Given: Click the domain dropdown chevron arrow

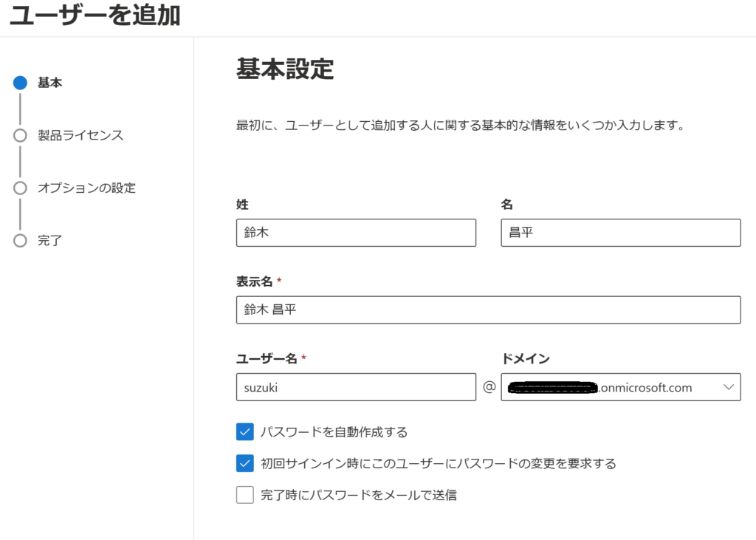Looking at the screenshot, I should (728, 387).
